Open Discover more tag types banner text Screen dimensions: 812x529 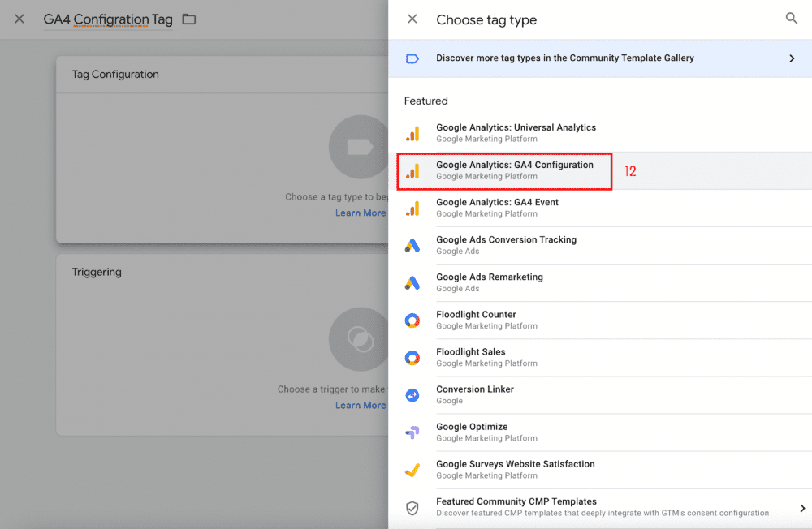[x=565, y=58]
